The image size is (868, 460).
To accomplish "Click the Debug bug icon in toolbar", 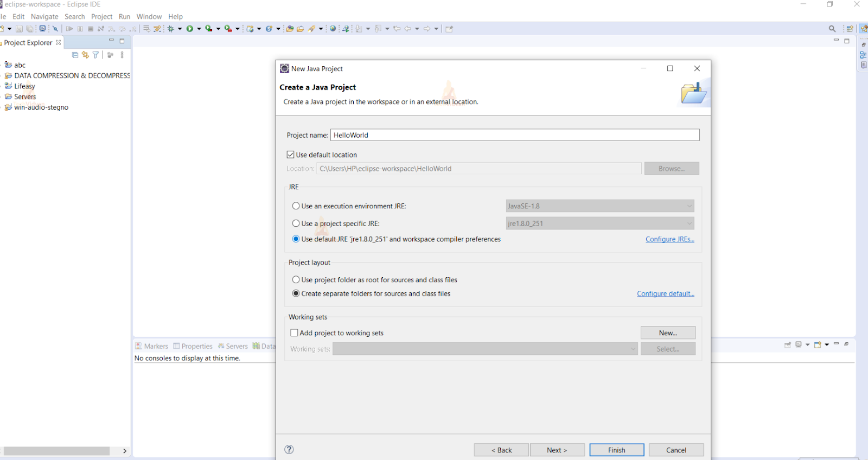I will [171, 29].
